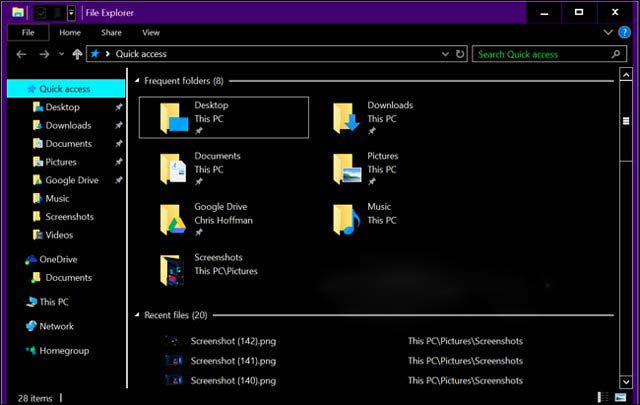This screenshot has width=640, height=405.
Task: Switch to the Home ribbon tab
Action: click(70, 33)
